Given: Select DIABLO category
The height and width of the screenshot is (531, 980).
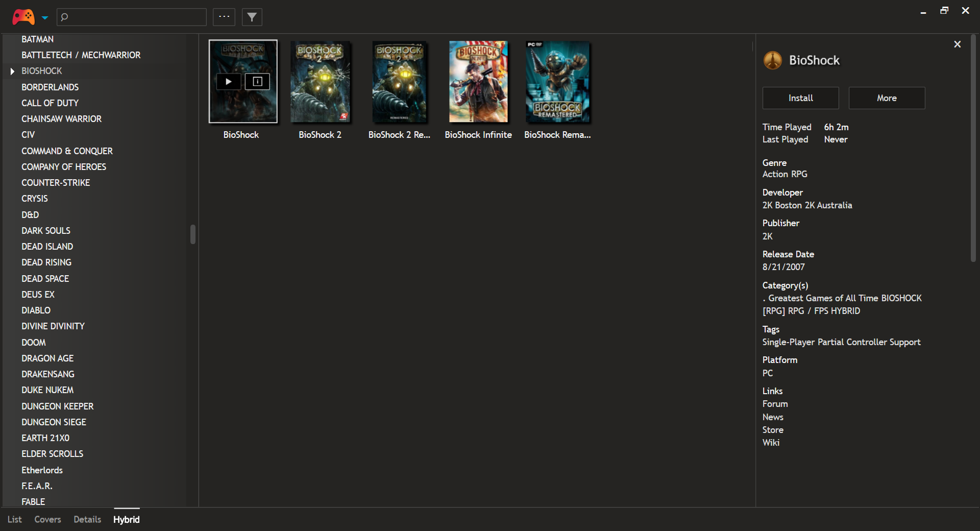Looking at the screenshot, I should 36,310.
